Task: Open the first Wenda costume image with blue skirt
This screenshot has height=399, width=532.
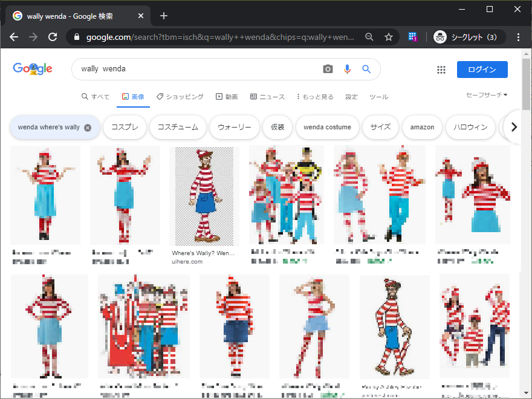Action: [x=45, y=195]
